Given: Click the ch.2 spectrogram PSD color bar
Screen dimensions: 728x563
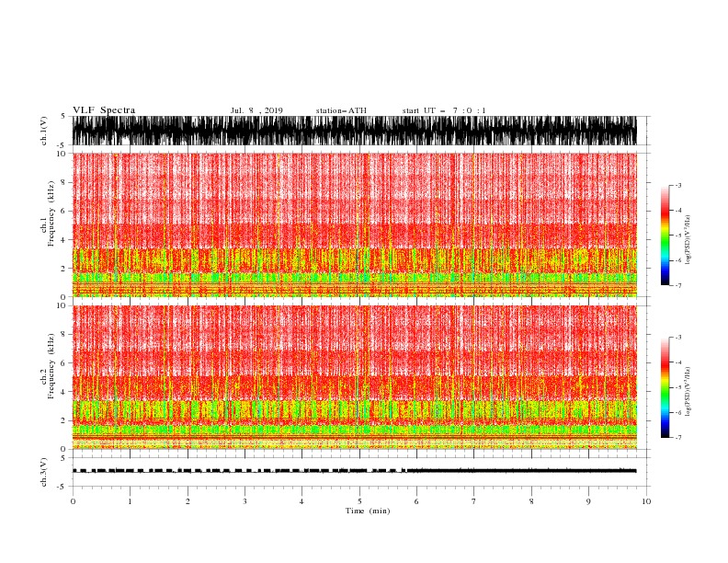Looking at the screenshot, I should coord(665,387).
